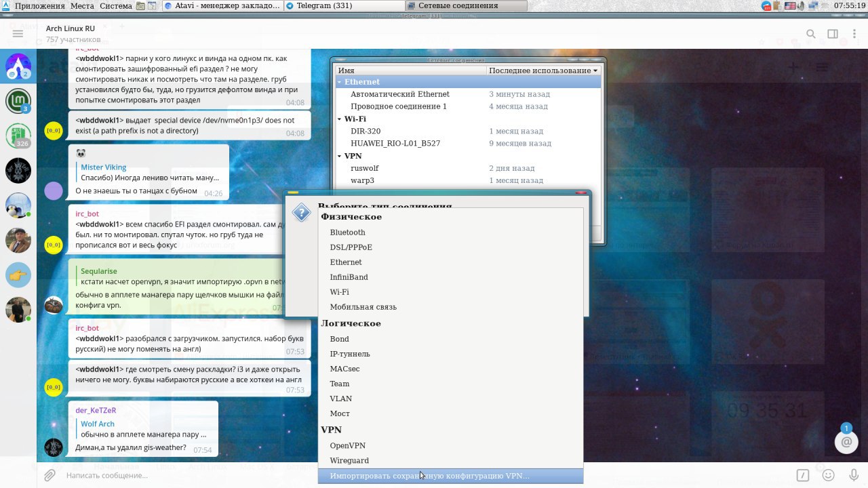
Task: Open the pointing-hand chat in sidebar
Action: (18, 275)
